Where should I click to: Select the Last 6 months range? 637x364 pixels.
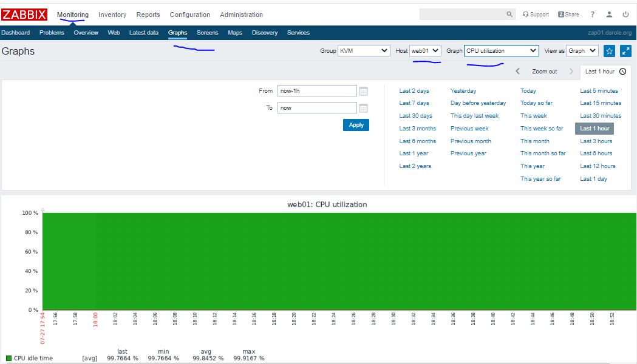coord(417,141)
